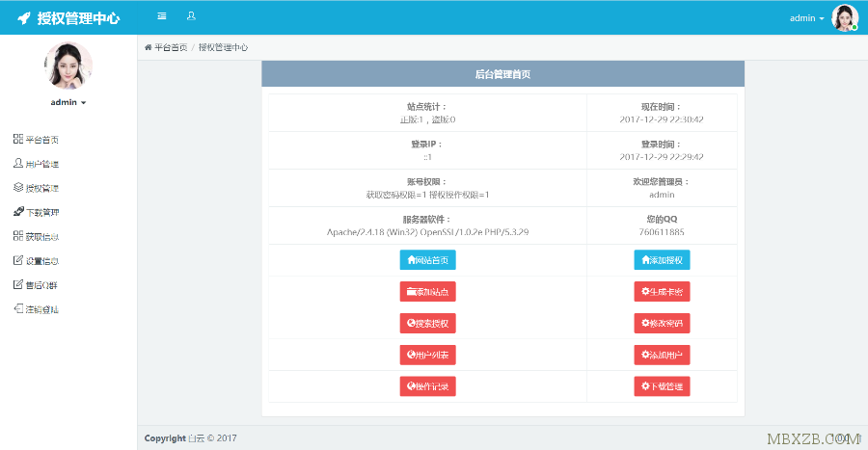Image resolution: width=868 pixels, height=450 pixels.
Task: Click the 账号权限 label
Action: click(427, 182)
